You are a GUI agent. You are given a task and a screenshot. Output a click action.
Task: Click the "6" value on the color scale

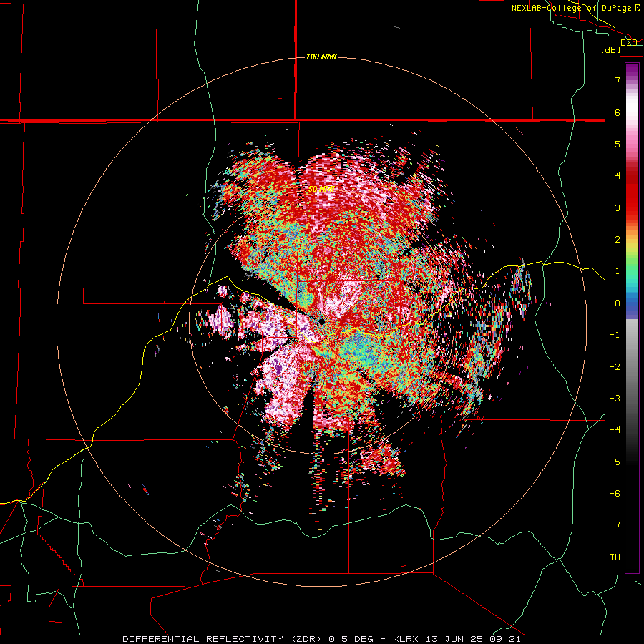pyautogui.click(x=618, y=112)
